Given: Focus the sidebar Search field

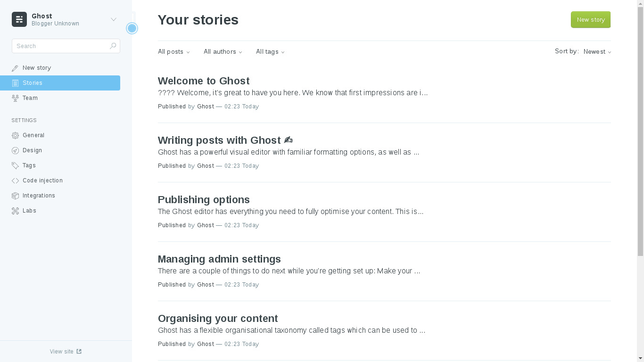Looking at the screenshot, I should click(60, 46).
